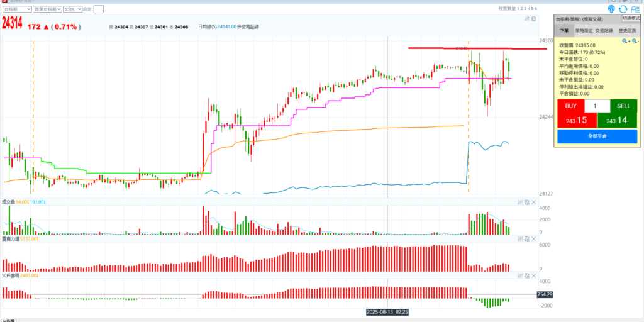Click the blue 全部平倉 button
Image resolution: width=644 pixels, height=322 pixels.
pos(597,136)
